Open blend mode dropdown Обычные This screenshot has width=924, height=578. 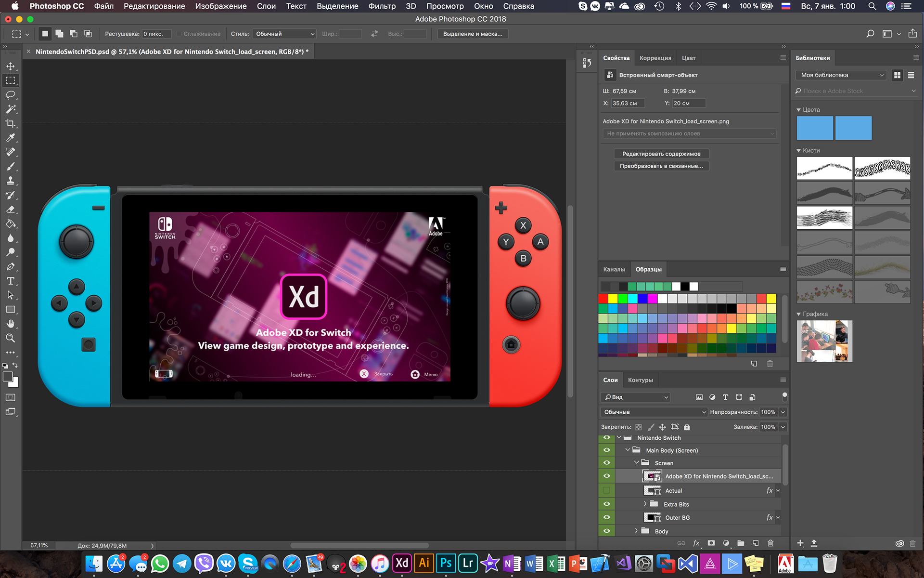[654, 412]
